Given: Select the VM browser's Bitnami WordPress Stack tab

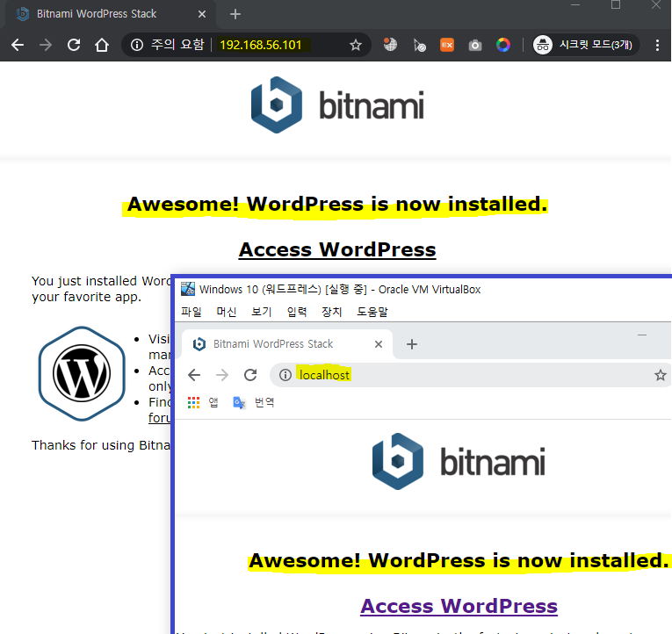Looking at the screenshot, I should (287, 344).
